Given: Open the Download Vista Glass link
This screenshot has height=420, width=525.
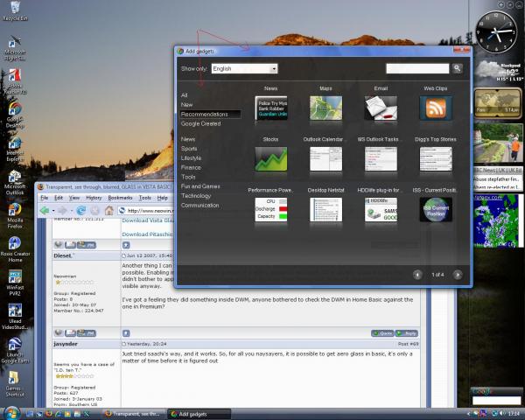Looking at the screenshot, I should [148, 220].
